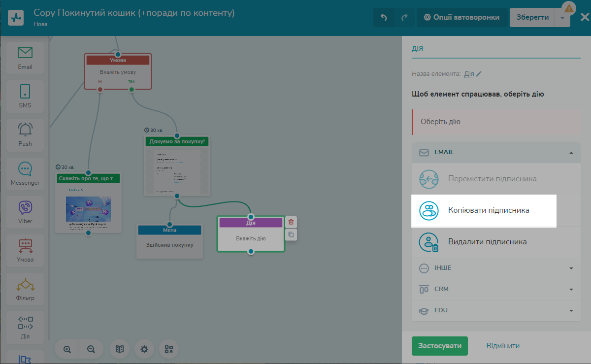Click the Скажіть про те email node
This screenshot has width=591, height=364.
tap(88, 202)
